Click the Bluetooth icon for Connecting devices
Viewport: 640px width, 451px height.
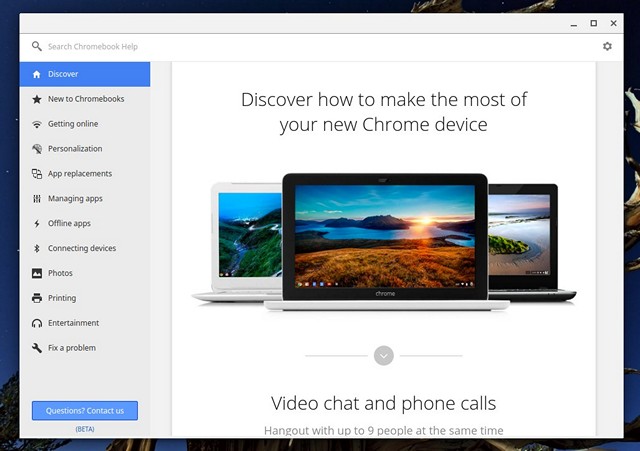(37, 249)
